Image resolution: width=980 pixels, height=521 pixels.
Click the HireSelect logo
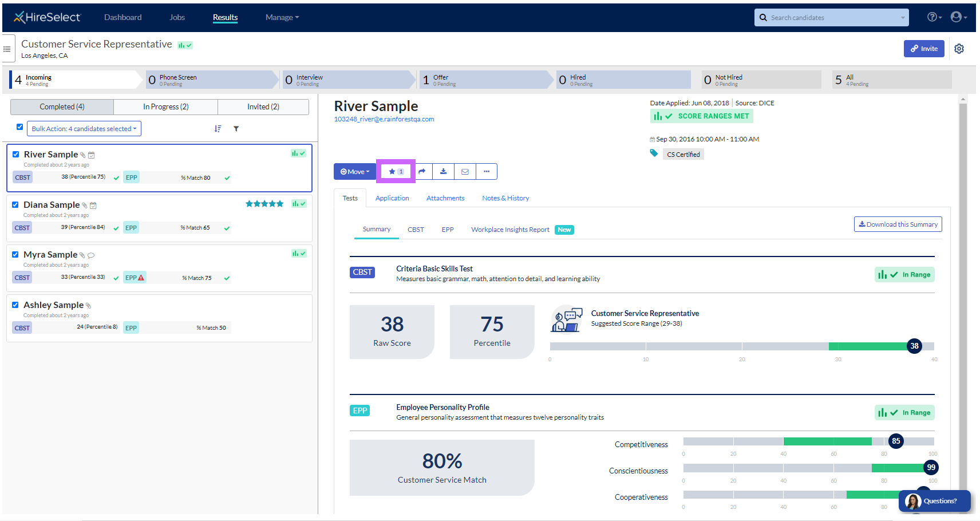[x=47, y=17]
